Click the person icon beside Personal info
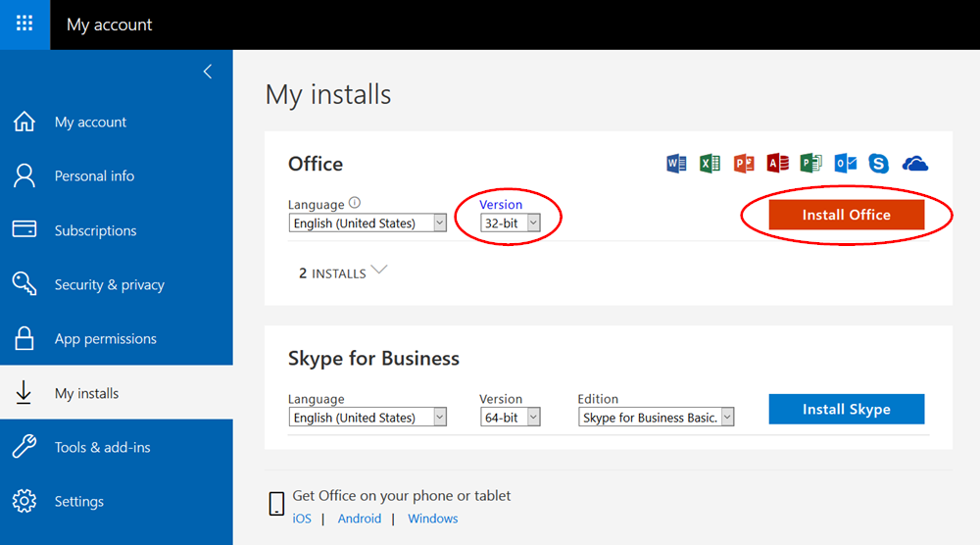980x545 pixels. [24, 175]
